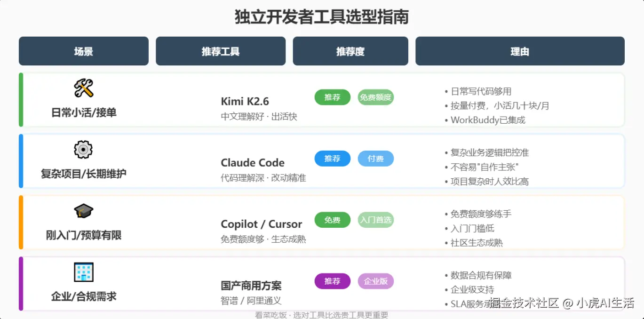Click the reason 社区生态成熟
Screen dimensions: 644x319
[x=474, y=243]
